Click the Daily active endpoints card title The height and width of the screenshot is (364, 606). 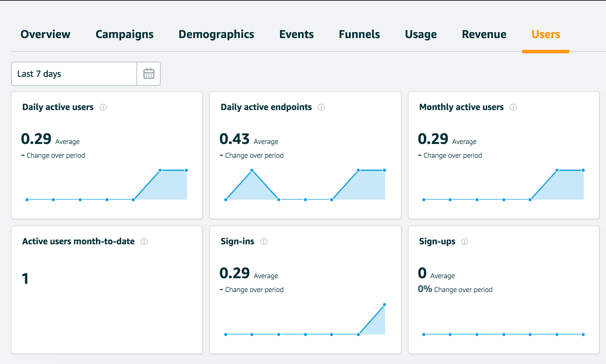pyautogui.click(x=266, y=107)
